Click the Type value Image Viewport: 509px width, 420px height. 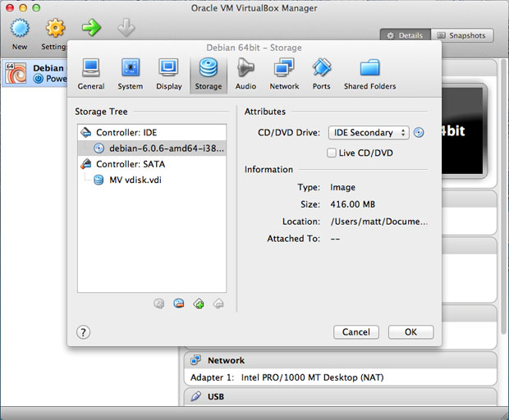[342, 187]
